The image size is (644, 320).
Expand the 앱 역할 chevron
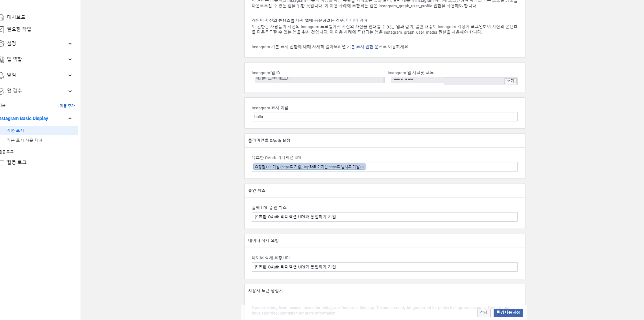(x=70, y=59)
